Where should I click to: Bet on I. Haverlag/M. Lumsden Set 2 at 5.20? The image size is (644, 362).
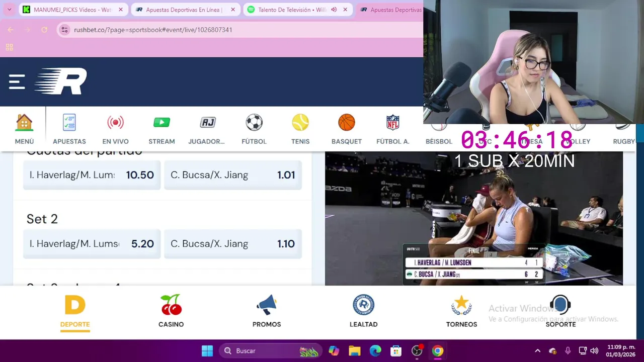point(92,244)
